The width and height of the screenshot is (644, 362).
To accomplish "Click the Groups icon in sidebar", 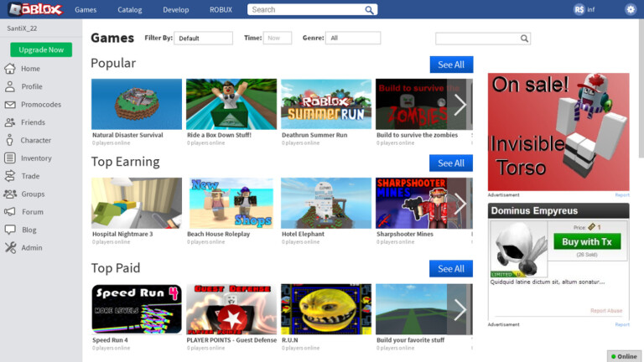I will [10, 194].
